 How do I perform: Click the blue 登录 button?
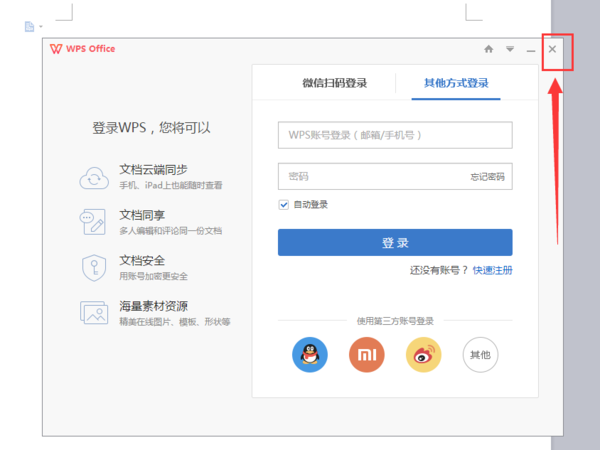point(395,242)
